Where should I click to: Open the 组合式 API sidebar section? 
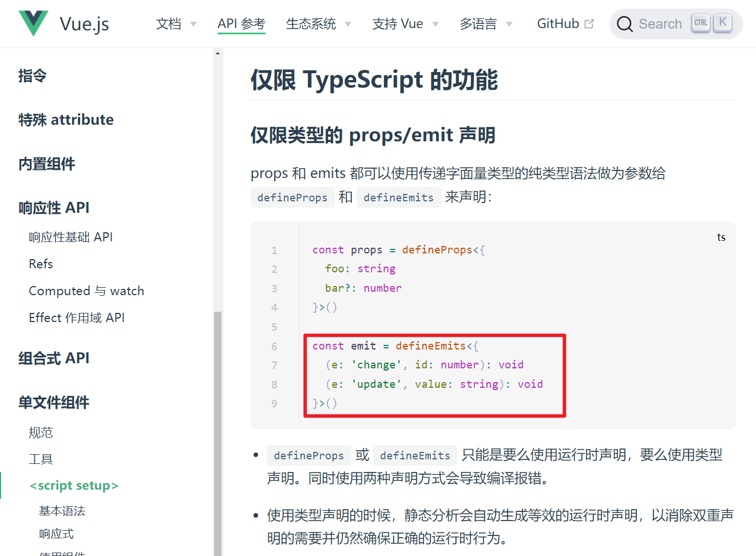click(x=54, y=358)
